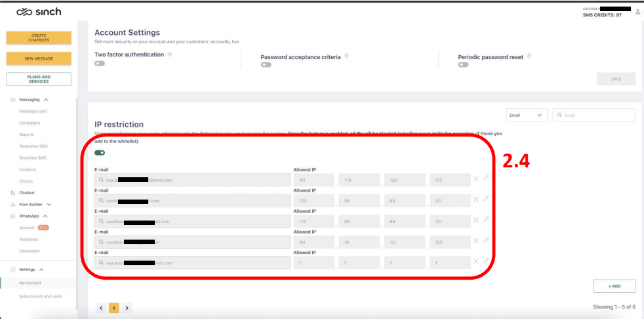
Task: Expand the Flow Builder section
Action: 49,204
